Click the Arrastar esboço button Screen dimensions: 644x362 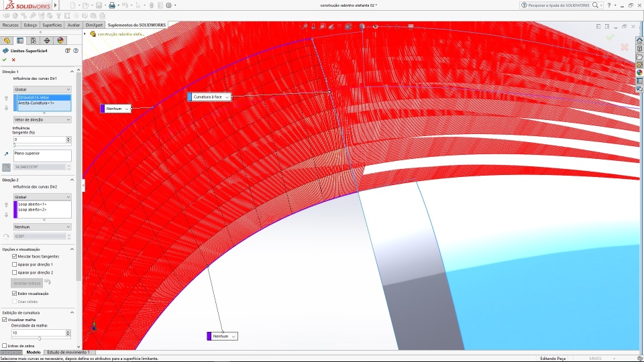(27, 283)
